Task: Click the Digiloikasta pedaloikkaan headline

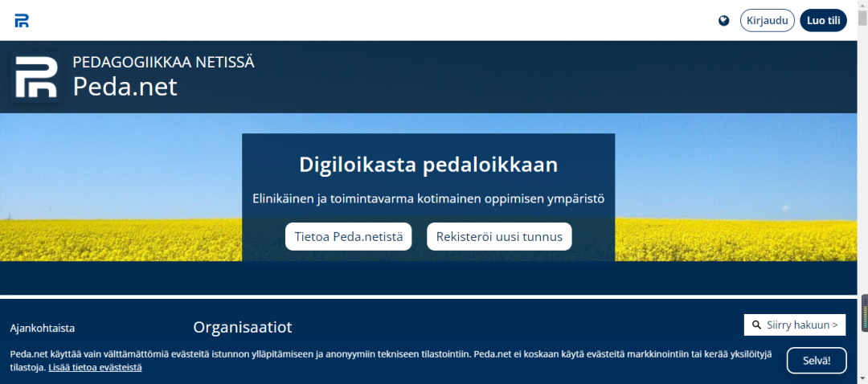Action: (x=428, y=165)
